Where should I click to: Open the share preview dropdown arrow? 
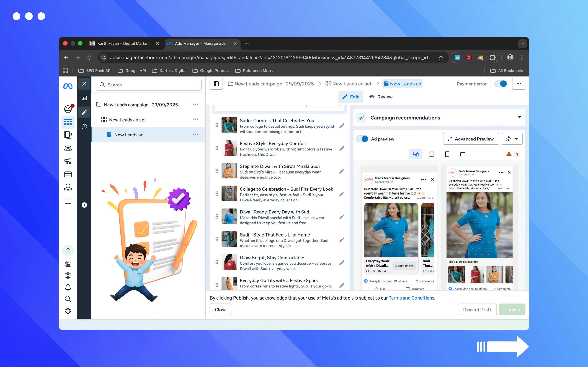coord(516,139)
